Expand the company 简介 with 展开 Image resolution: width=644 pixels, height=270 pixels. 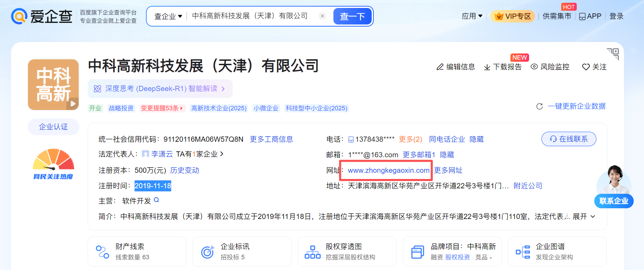(x=584, y=217)
